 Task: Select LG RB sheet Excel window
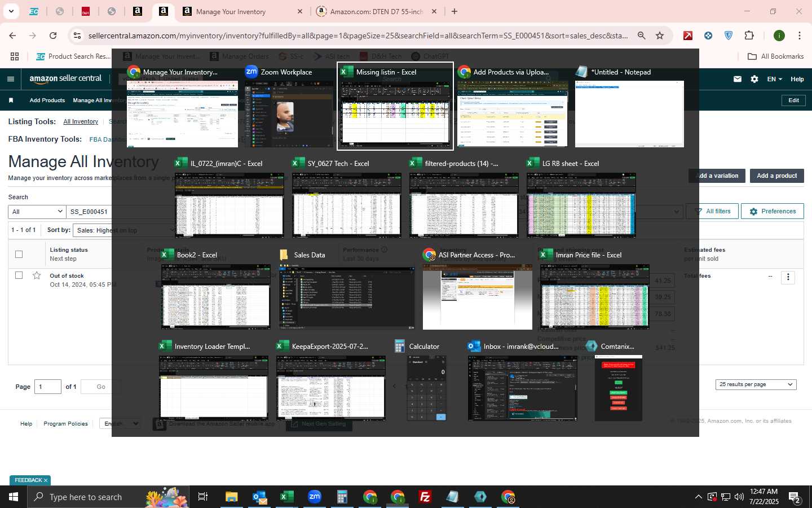coord(581,198)
